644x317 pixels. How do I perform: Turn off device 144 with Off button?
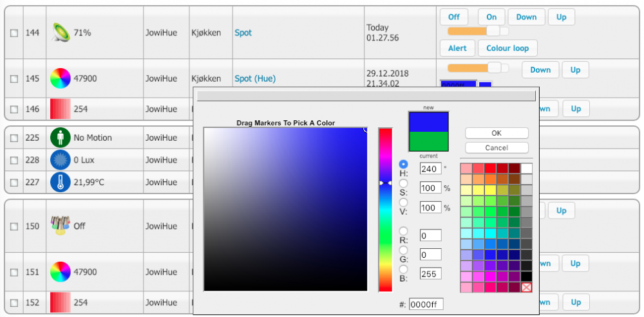point(454,17)
